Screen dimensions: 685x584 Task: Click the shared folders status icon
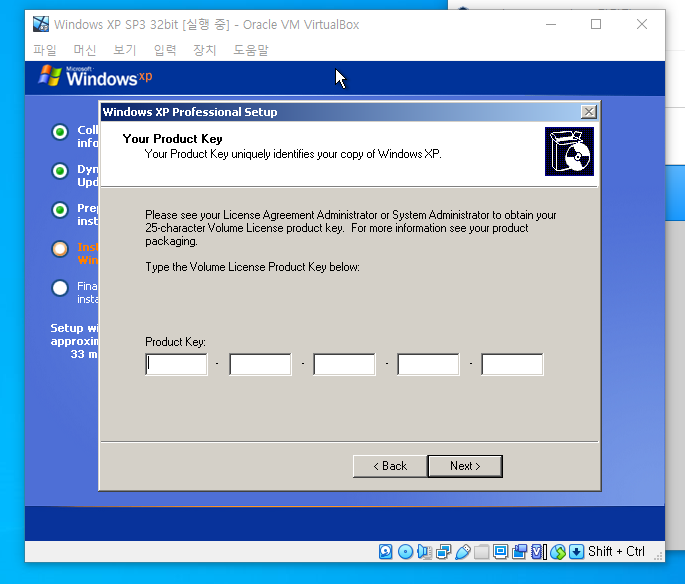tap(481, 552)
